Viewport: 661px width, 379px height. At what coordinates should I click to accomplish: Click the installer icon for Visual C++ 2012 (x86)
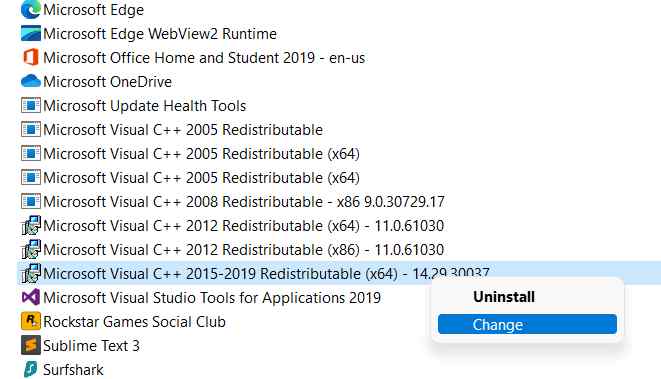pos(31,250)
